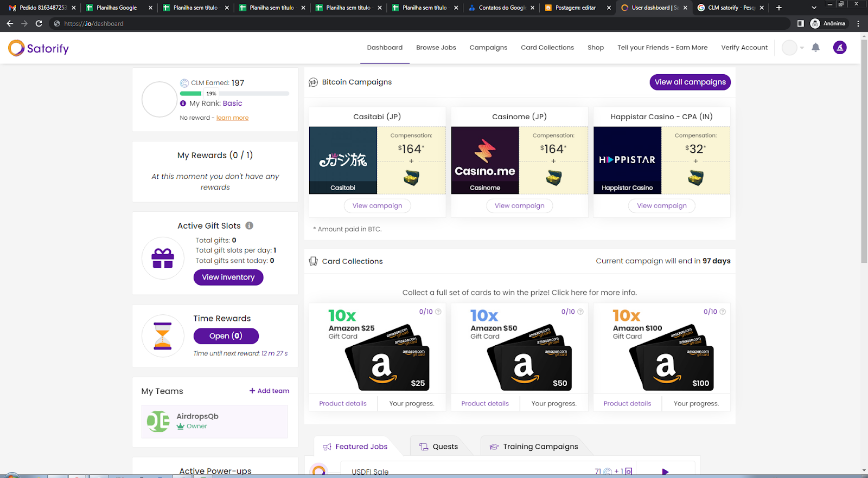868x478 pixels.
Task: Click the Casinome treasure chest icon
Action: [x=553, y=178]
